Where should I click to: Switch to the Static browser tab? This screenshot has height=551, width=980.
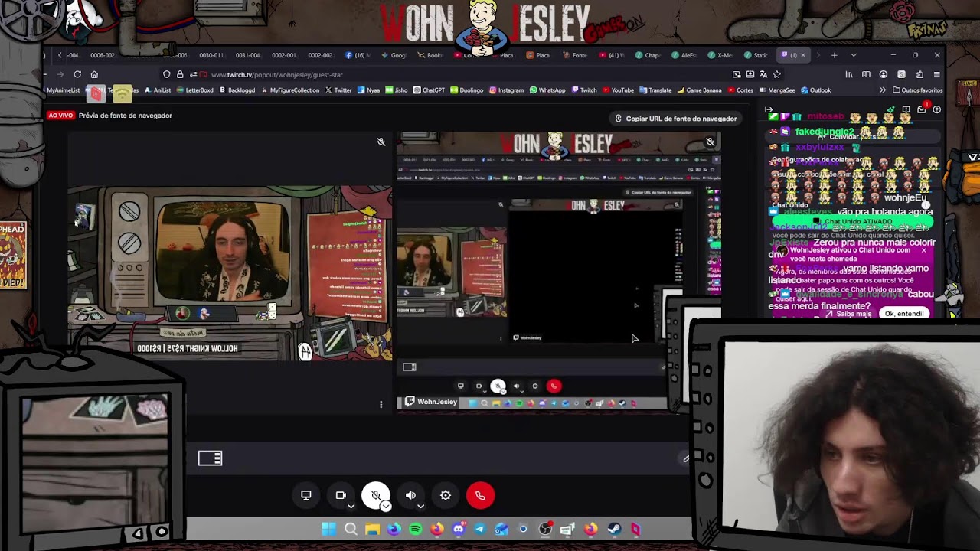pos(755,55)
